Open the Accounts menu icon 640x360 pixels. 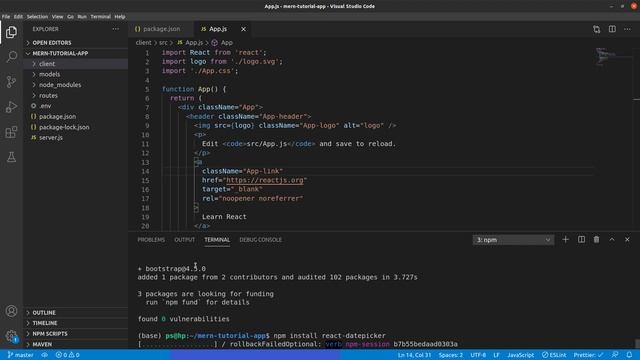(x=11, y=311)
